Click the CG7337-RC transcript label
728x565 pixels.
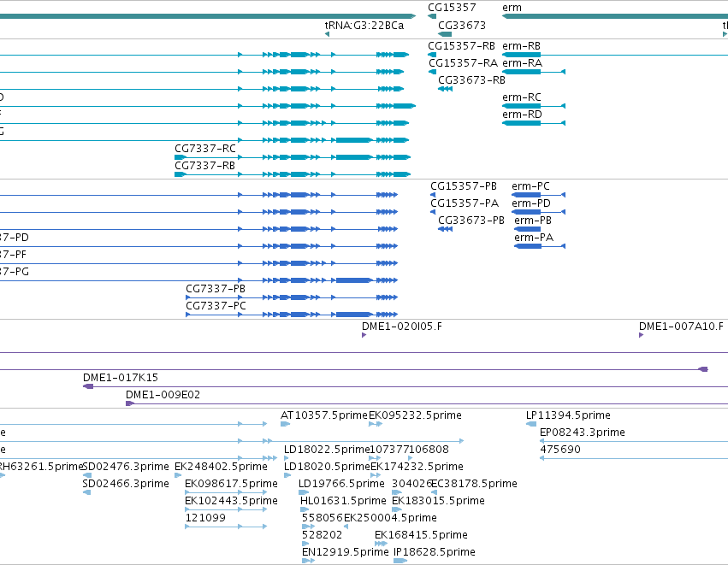click(204, 149)
